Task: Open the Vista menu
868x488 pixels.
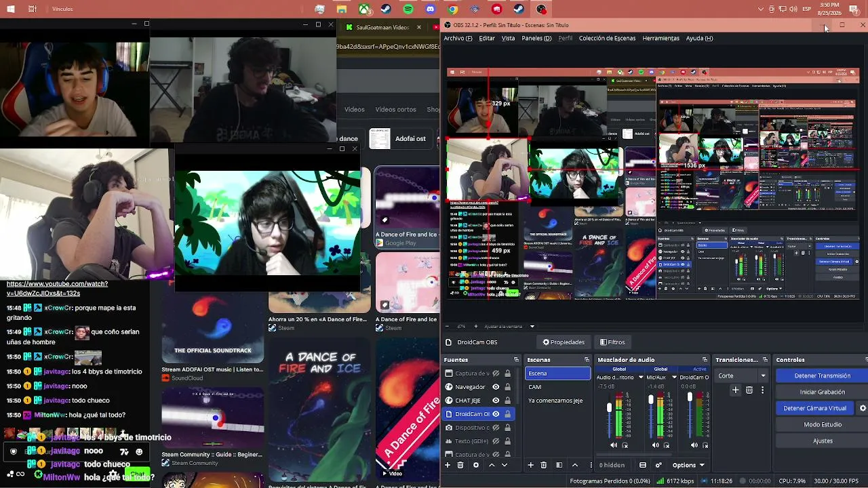Action: 508,38
